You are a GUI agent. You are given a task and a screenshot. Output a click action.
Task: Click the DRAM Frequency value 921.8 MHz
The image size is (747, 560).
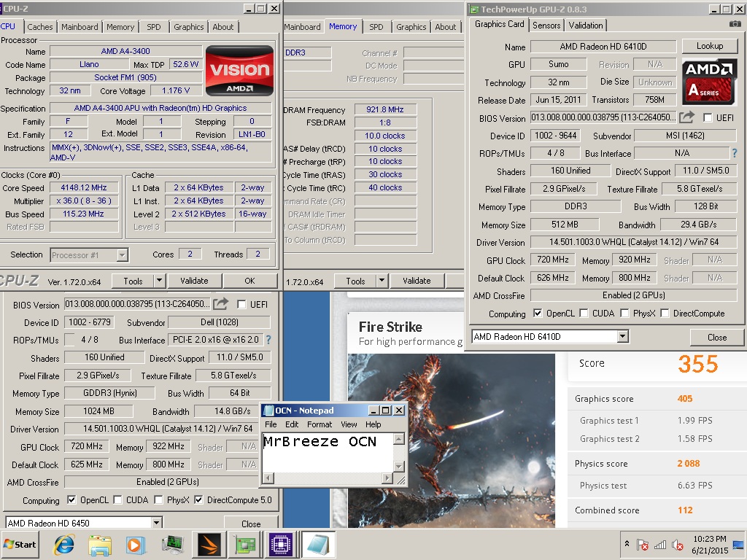pos(385,109)
